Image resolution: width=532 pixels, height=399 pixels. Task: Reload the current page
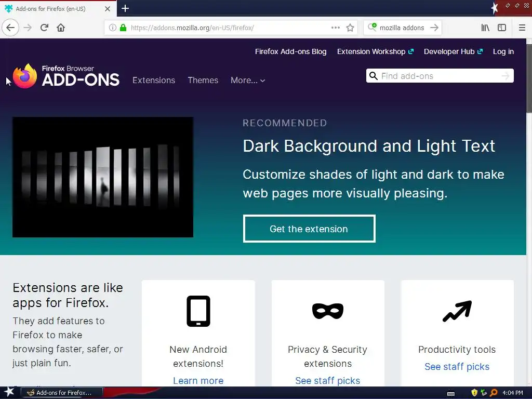pos(44,28)
